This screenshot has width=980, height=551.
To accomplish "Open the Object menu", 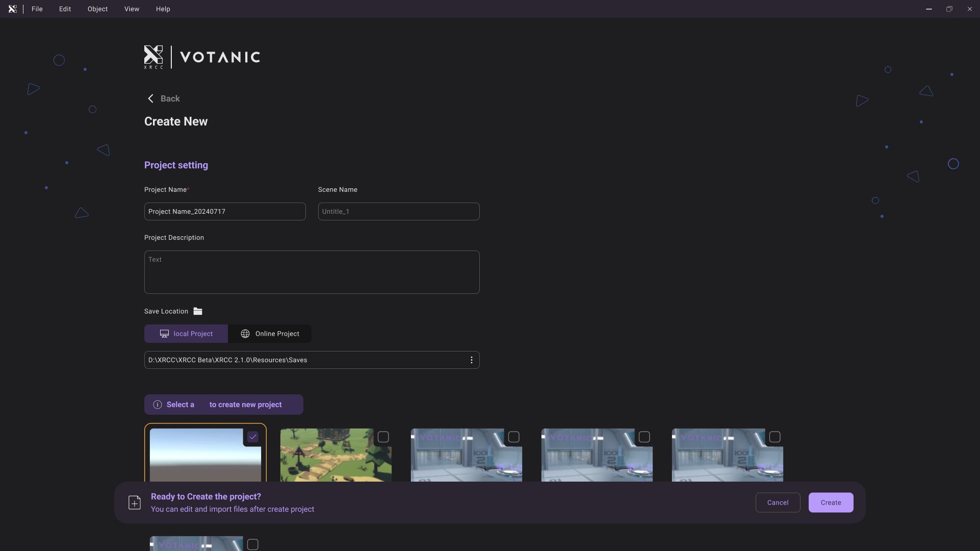I will [97, 9].
